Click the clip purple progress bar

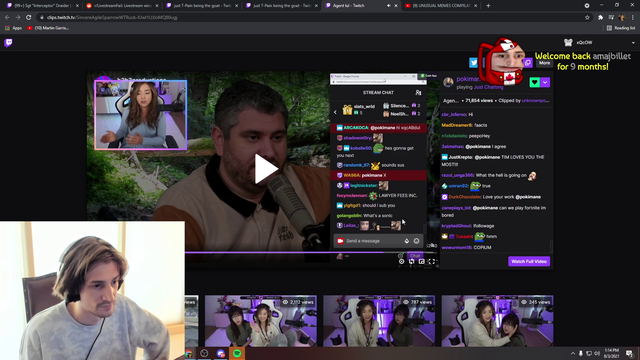[284, 252]
